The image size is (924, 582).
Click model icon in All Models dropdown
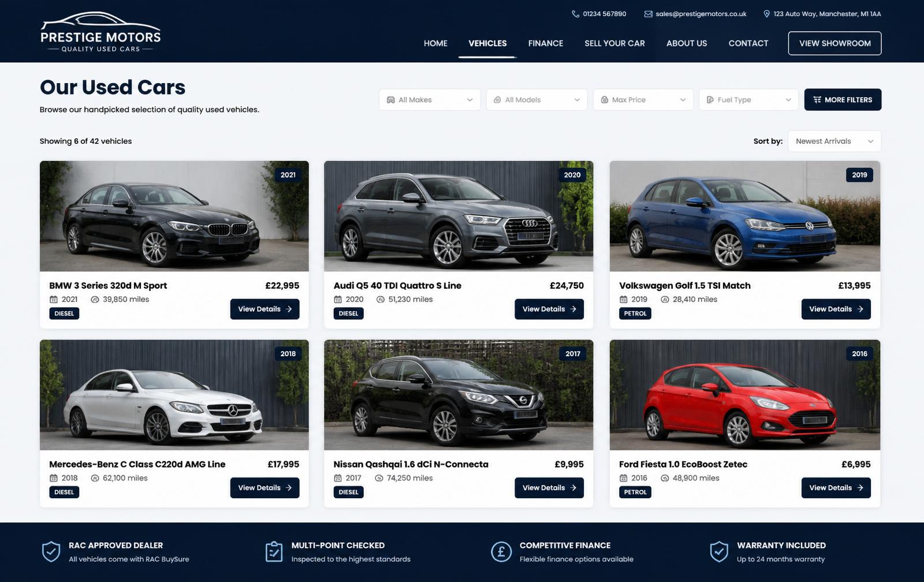click(x=497, y=100)
